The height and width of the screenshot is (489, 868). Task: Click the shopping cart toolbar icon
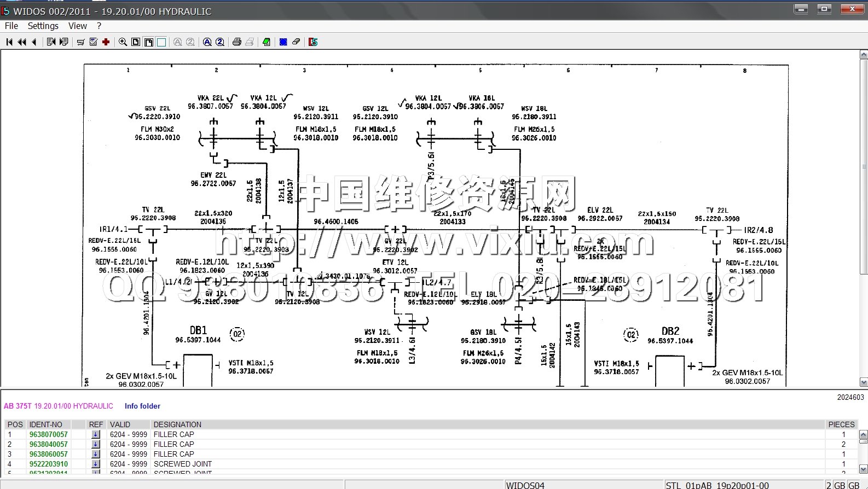pos(80,42)
